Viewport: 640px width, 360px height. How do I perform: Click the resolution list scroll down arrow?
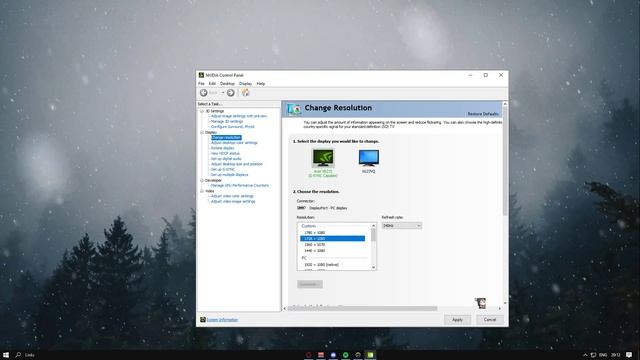[373, 267]
